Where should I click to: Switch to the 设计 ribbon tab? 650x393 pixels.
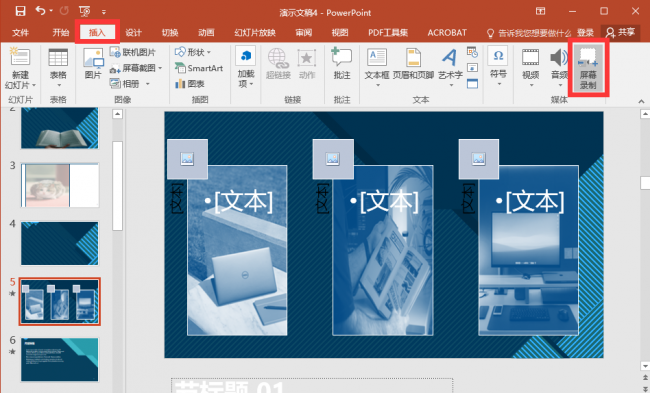133,32
